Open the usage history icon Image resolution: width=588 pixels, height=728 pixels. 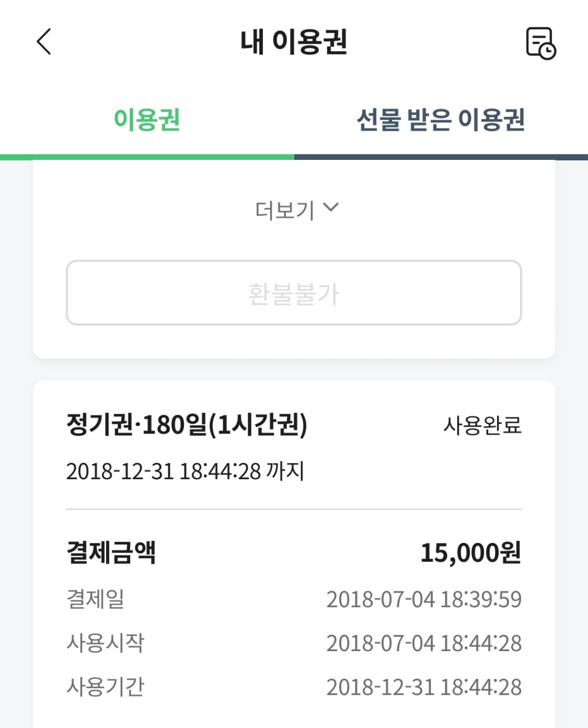point(541,43)
